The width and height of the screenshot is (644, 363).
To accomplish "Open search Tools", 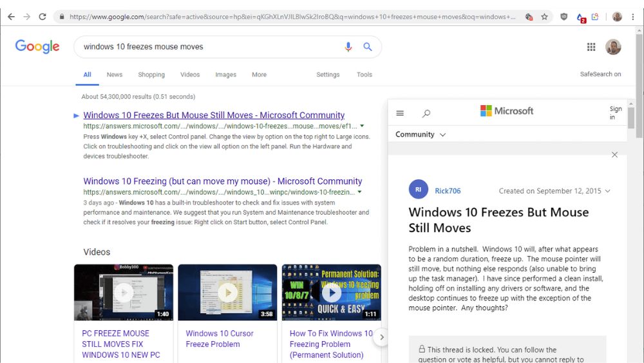I will [x=365, y=74].
